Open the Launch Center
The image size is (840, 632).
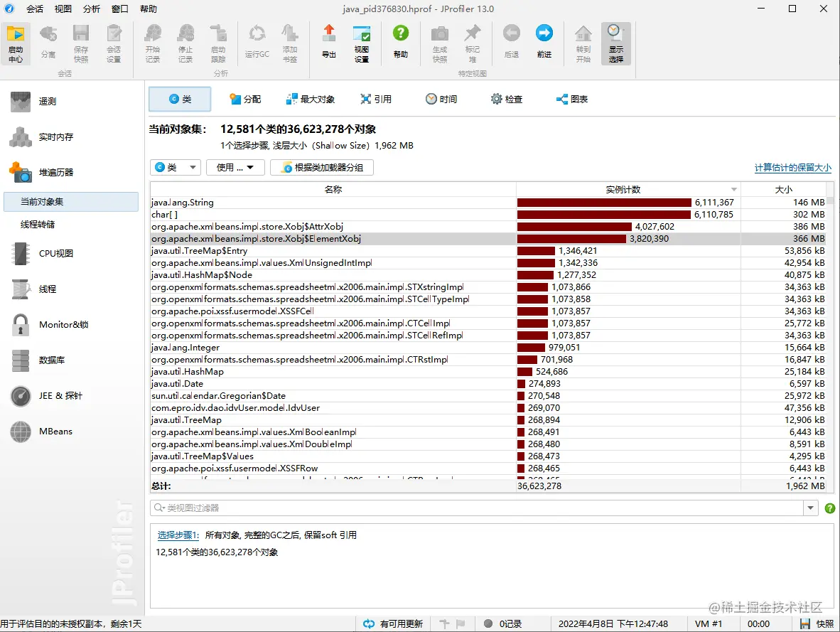(16, 41)
